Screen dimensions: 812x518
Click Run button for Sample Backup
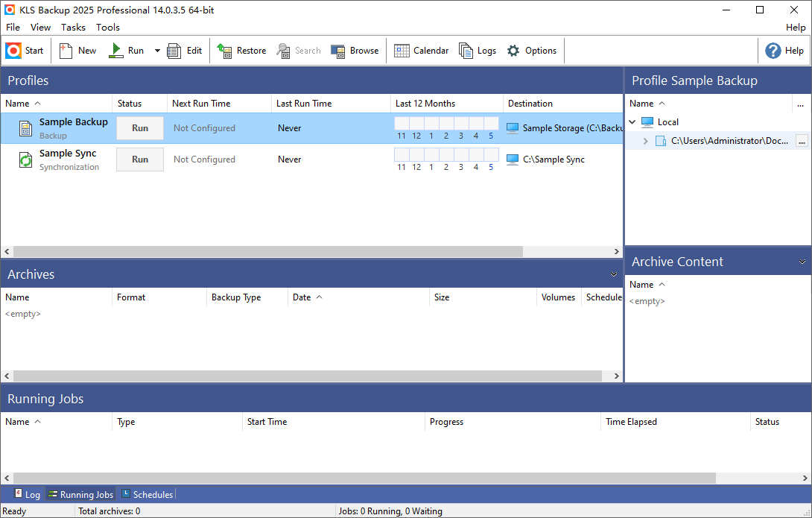pyautogui.click(x=140, y=128)
